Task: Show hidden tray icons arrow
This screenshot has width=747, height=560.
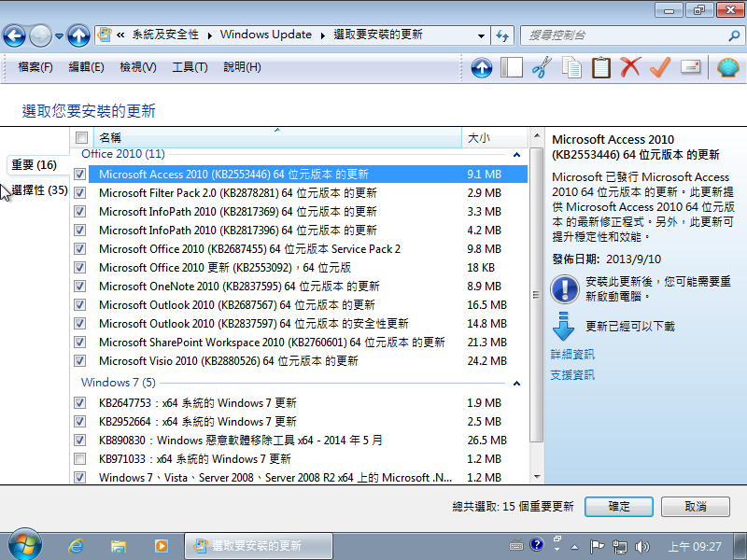Action: coord(574,547)
